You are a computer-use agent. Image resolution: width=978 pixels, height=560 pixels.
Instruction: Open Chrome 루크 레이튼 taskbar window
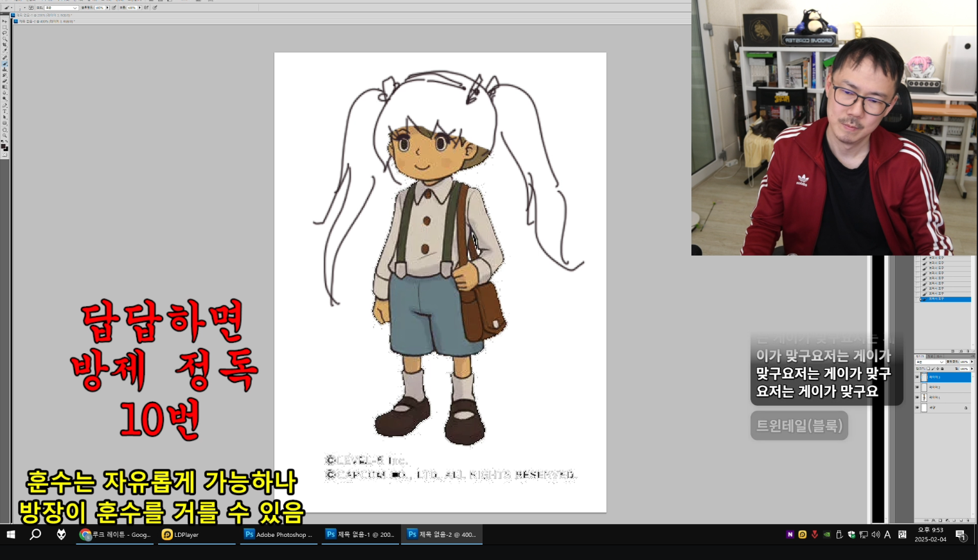click(x=115, y=534)
